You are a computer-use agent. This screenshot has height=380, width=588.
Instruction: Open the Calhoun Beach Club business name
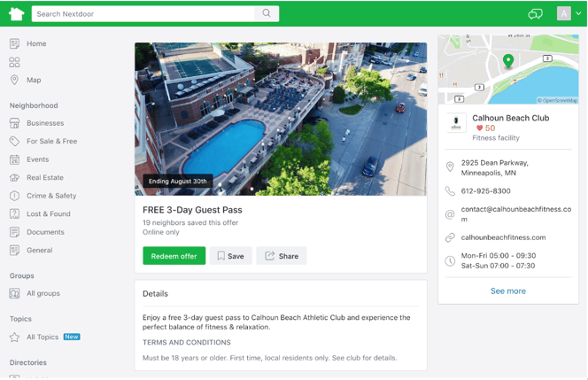pos(510,118)
